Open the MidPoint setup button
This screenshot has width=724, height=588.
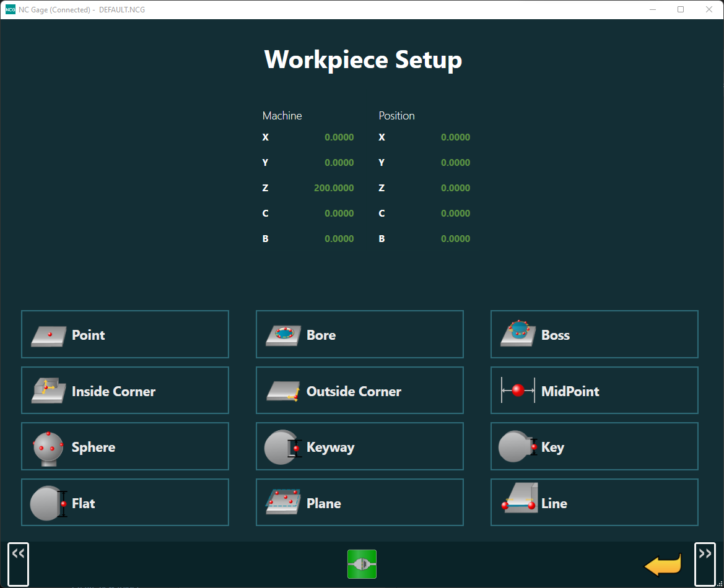click(594, 391)
